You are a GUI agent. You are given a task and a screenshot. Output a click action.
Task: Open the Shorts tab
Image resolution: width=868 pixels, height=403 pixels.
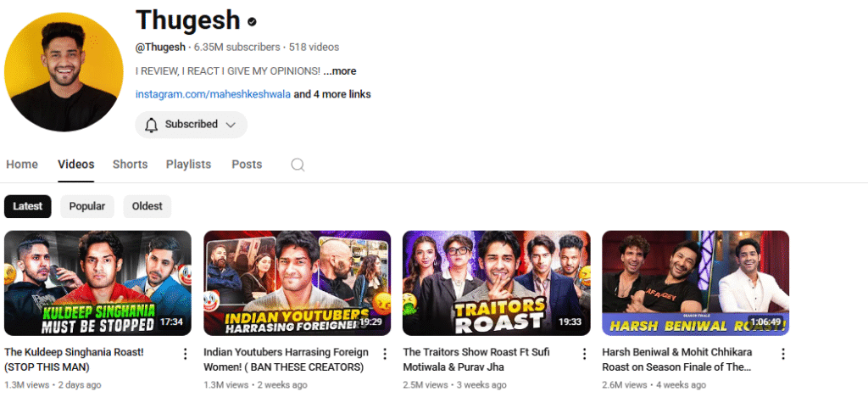tap(130, 165)
